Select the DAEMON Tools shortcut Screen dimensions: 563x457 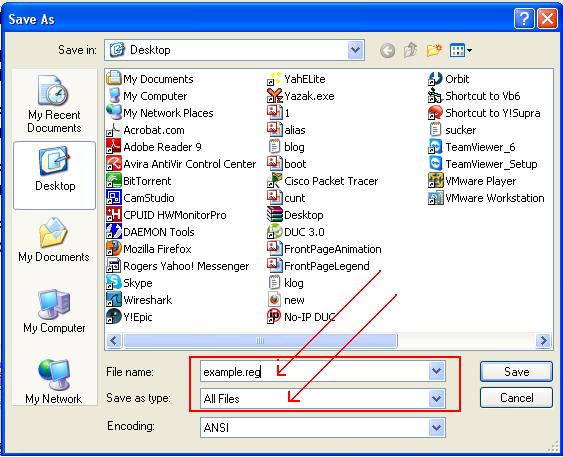click(150, 232)
